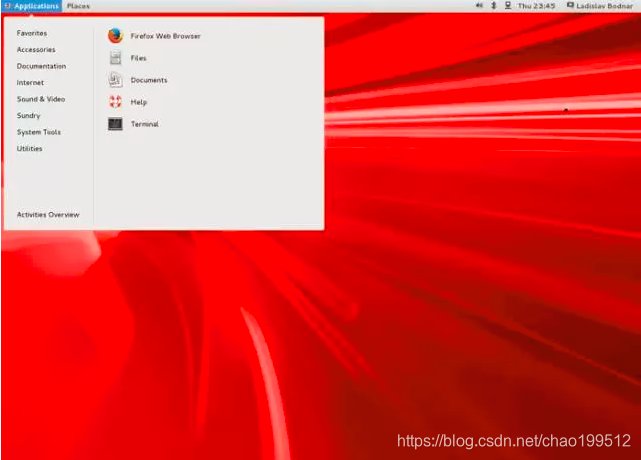The height and width of the screenshot is (460, 641).
Task: Select the System Tools category
Action: (x=39, y=132)
